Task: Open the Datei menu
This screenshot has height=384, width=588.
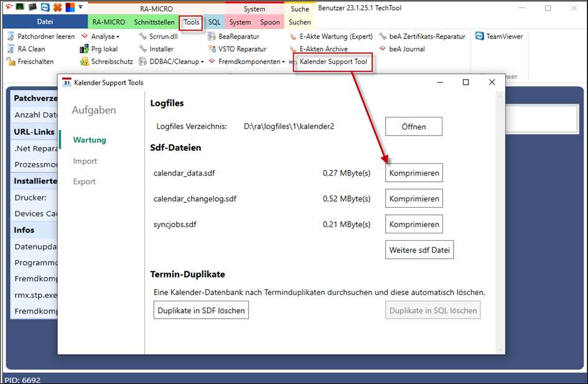Action: point(45,22)
